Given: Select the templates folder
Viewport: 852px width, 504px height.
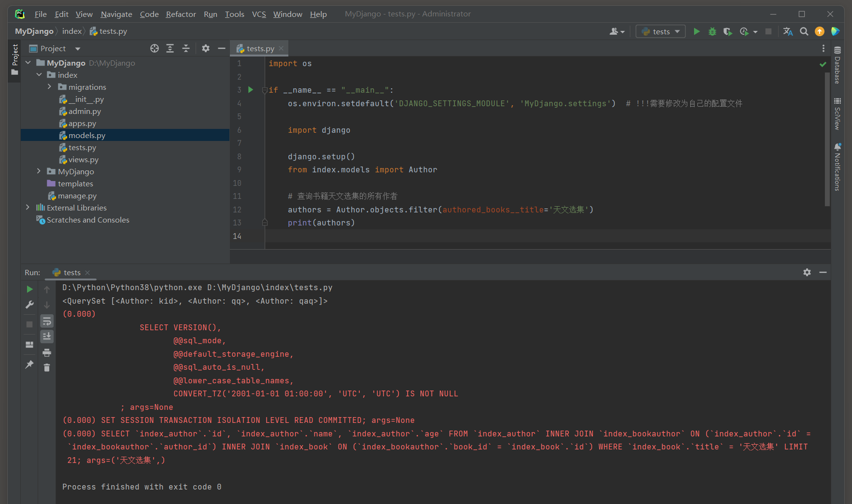Looking at the screenshot, I should point(75,183).
